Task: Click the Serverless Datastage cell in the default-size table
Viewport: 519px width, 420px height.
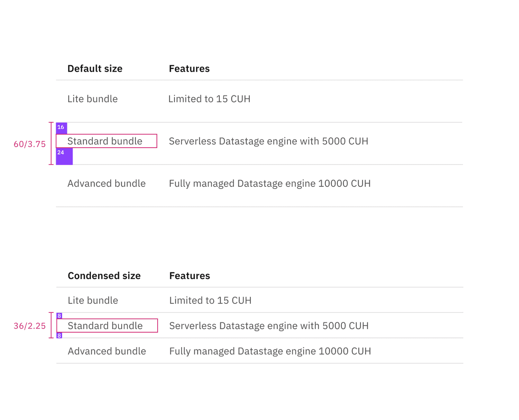Action: [268, 141]
